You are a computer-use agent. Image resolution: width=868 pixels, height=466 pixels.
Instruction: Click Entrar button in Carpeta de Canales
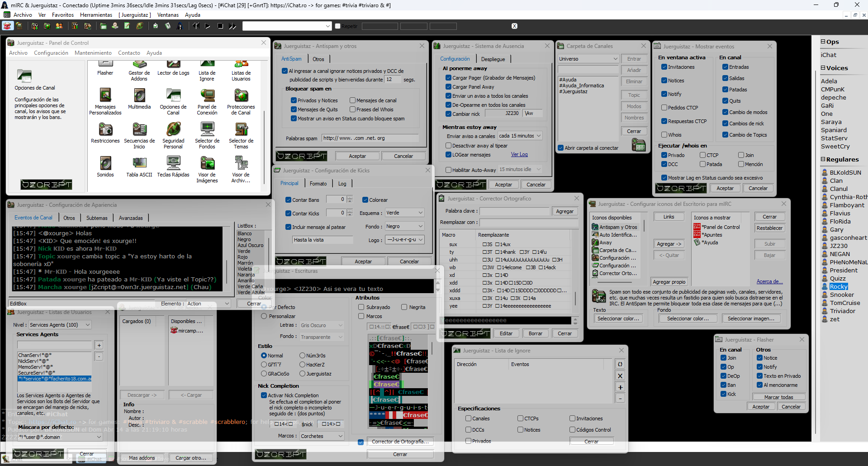pos(634,59)
